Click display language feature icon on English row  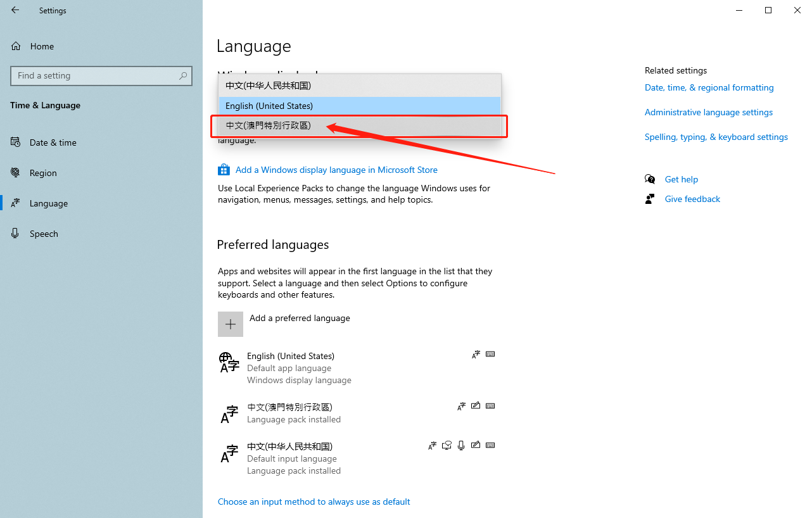click(476, 355)
